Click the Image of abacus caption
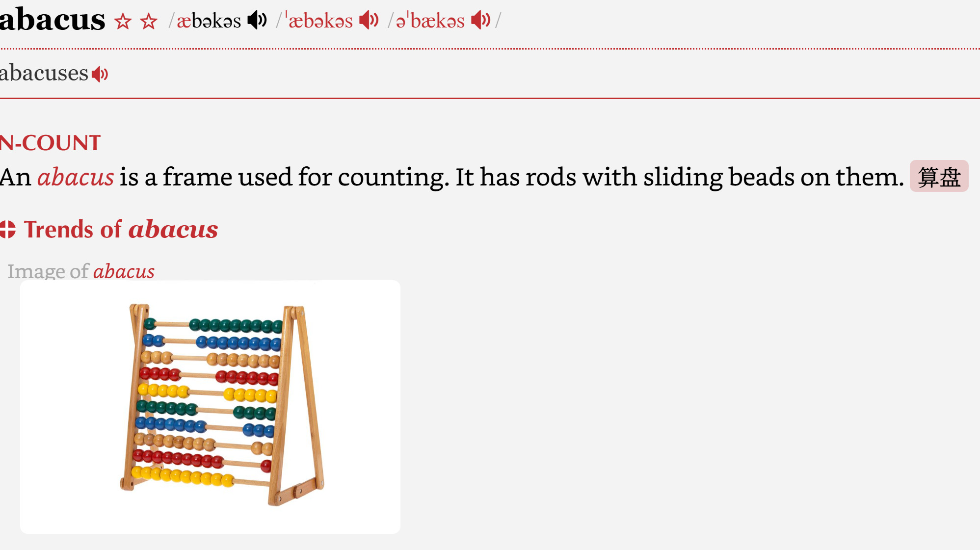Screen dimensions: 980x550 click(x=81, y=271)
